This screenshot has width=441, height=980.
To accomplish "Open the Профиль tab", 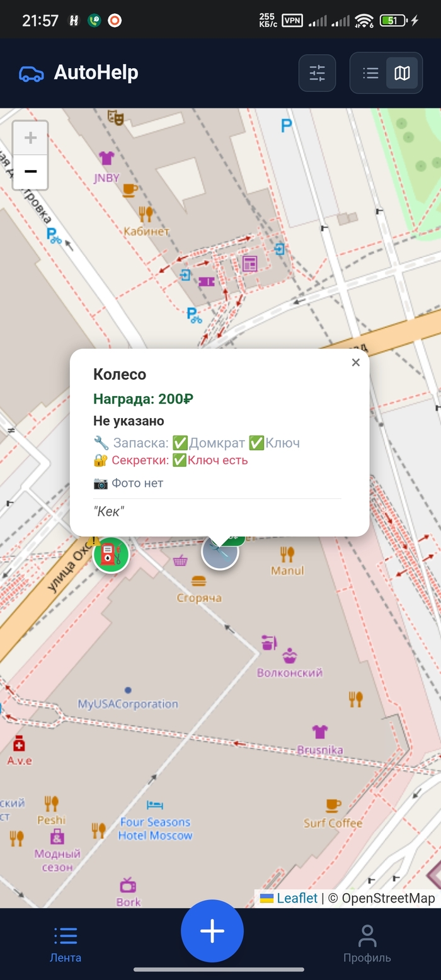I will [367, 944].
